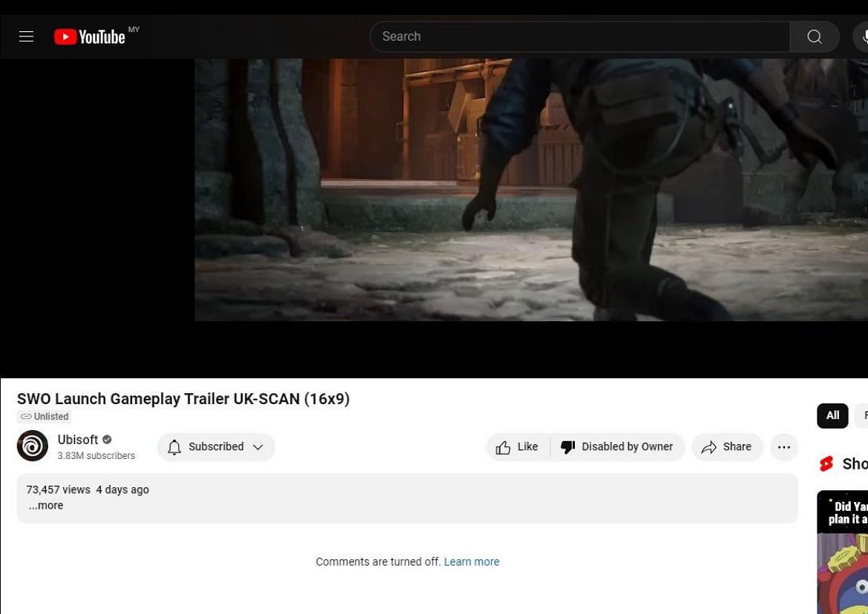The image size is (868, 614).
Task: Click the Share button
Action: click(727, 447)
